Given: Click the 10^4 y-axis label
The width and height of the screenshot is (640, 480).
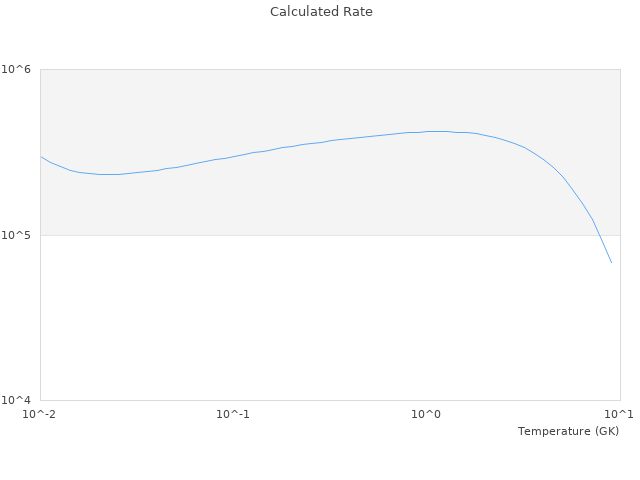Looking at the screenshot, I should click(x=19, y=401).
